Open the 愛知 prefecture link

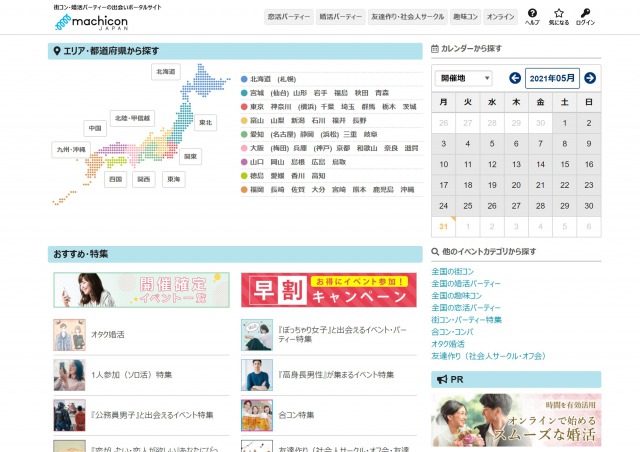pos(257,134)
